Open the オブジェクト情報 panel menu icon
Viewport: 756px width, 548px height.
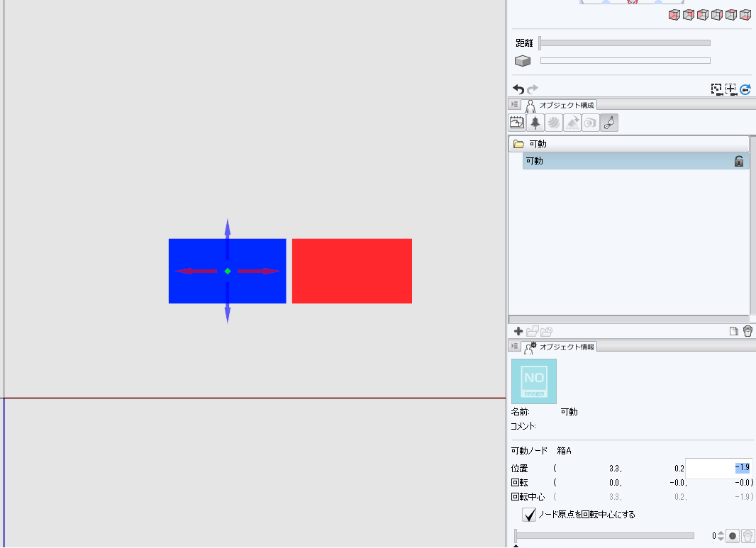pos(514,347)
